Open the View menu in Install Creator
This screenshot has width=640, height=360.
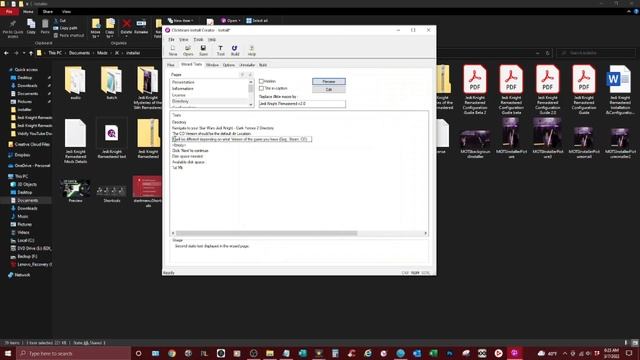click(x=184, y=40)
